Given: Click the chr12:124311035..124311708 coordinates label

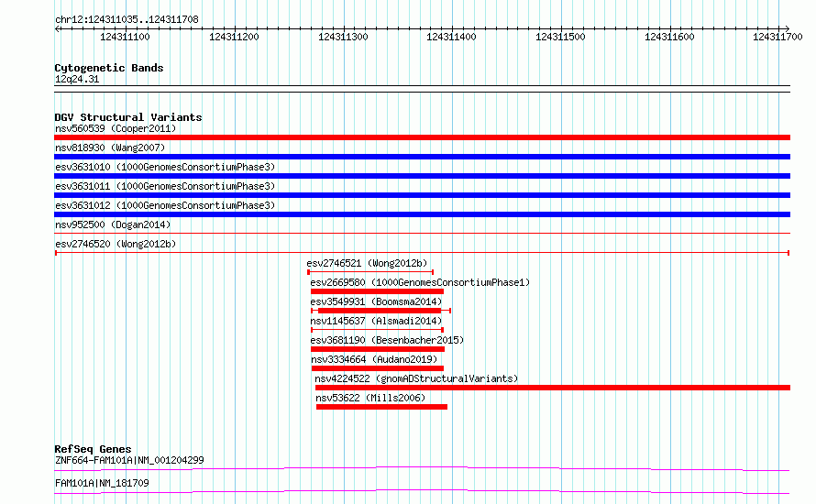Looking at the screenshot, I should click(x=127, y=19).
